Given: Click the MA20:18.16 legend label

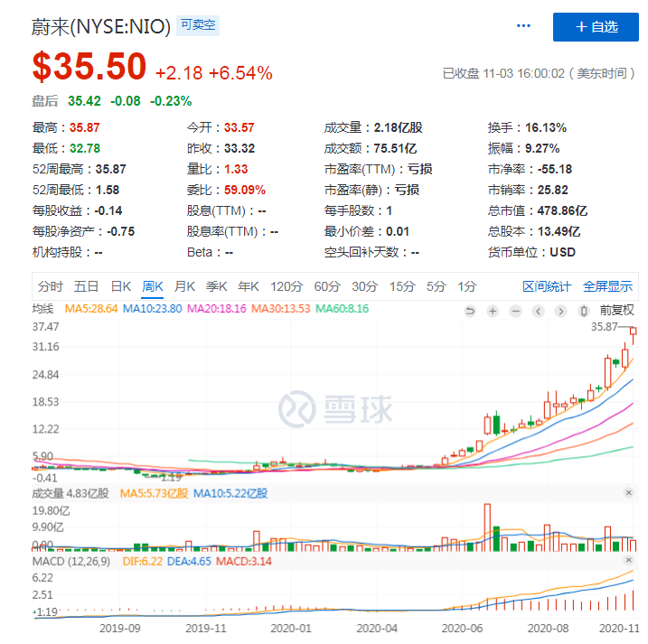Looking at the screenshot, I should tap(217, 309).
